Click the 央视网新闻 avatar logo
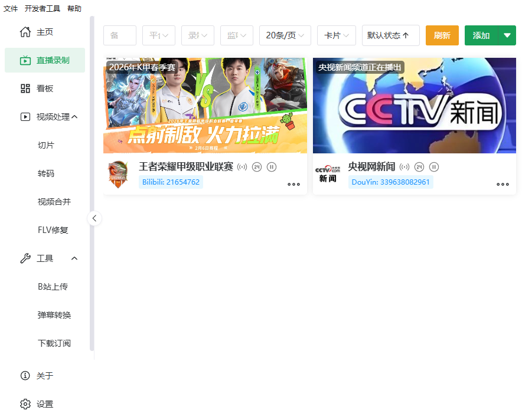 click(x=328, y=174)
